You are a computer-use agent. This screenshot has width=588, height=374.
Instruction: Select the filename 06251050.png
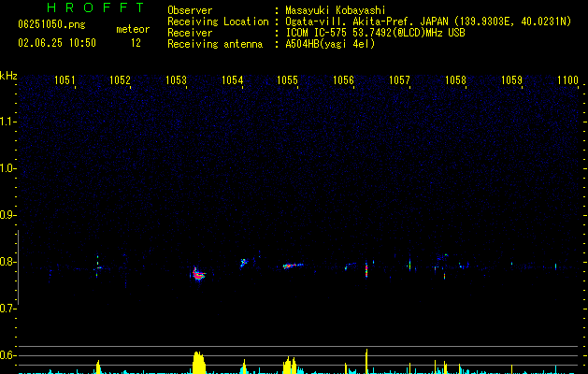point(51,24)
